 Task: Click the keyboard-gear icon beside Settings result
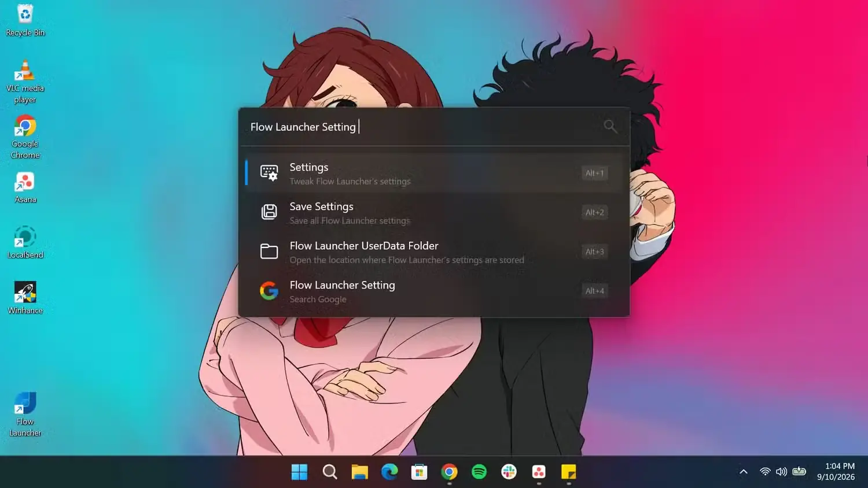coord(269,173)
